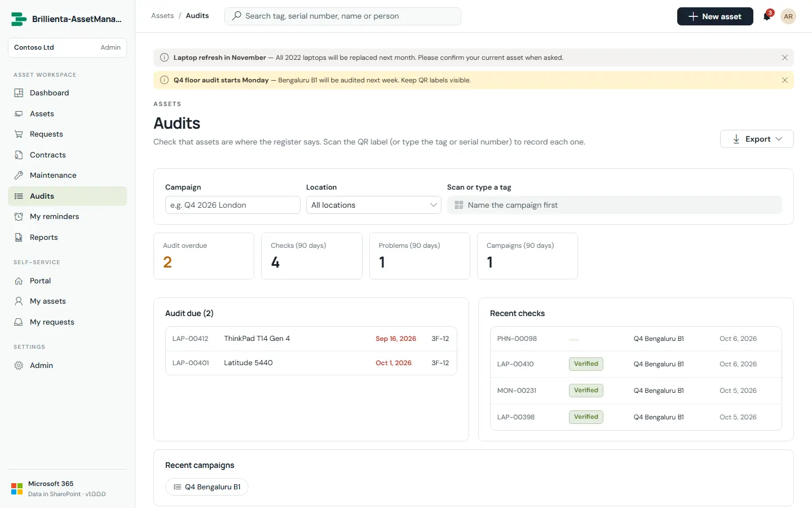Click the My reminders alarm icon
The image size is (812, 508).
[x=19, y=217]
